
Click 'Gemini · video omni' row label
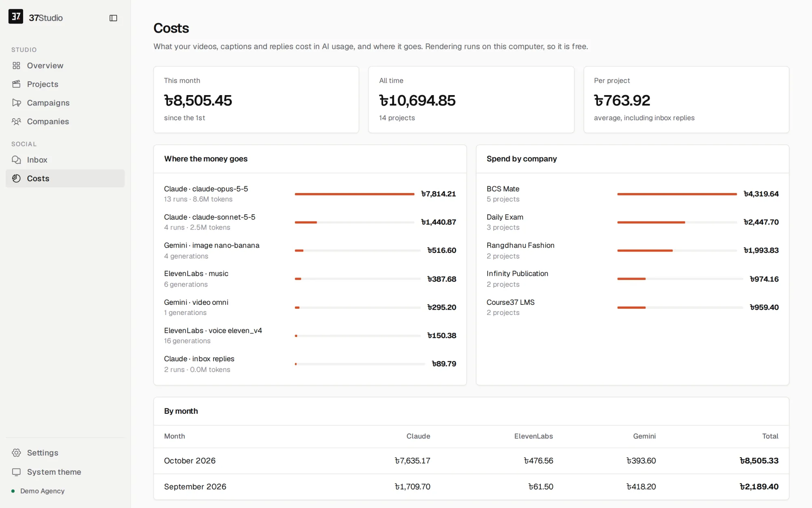196,302
